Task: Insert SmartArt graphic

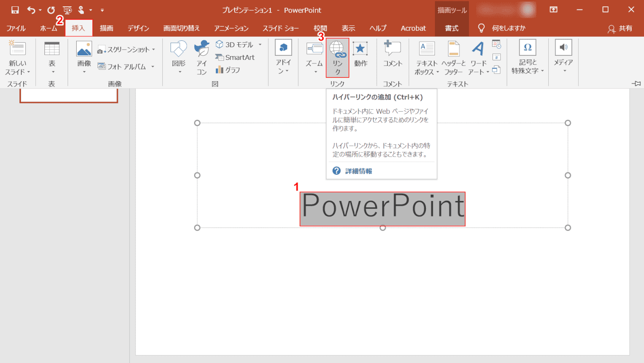Action: tap(235, 57)
